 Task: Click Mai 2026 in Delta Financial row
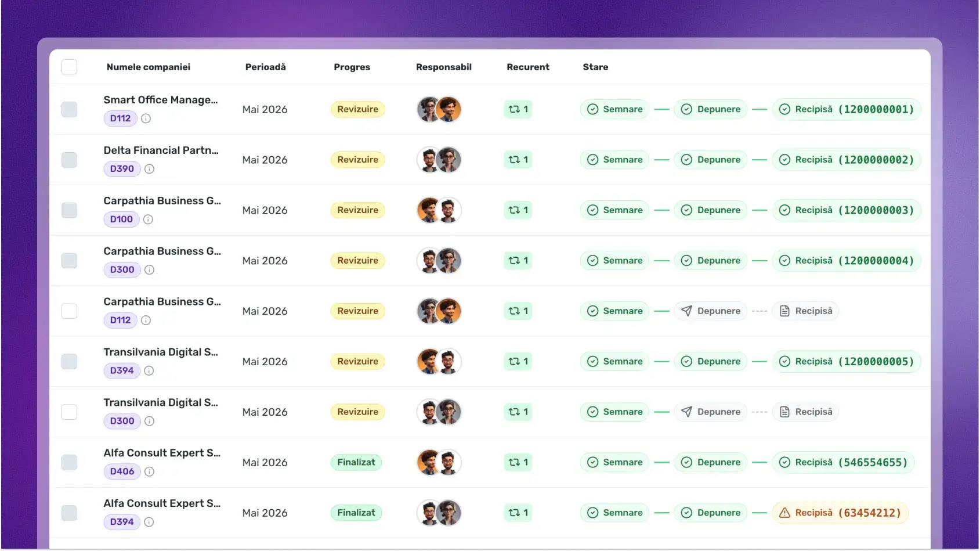point(265,160)
